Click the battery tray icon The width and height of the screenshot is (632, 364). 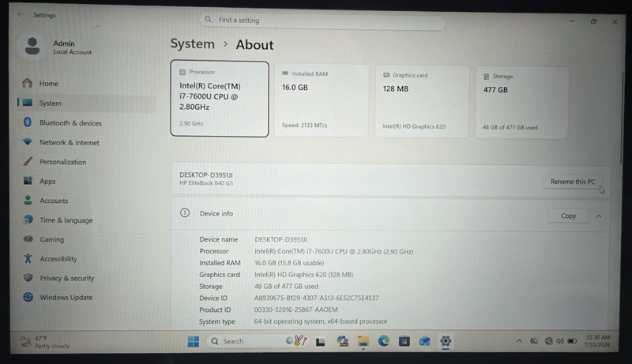pyautogui.click(x=572, y=341)
